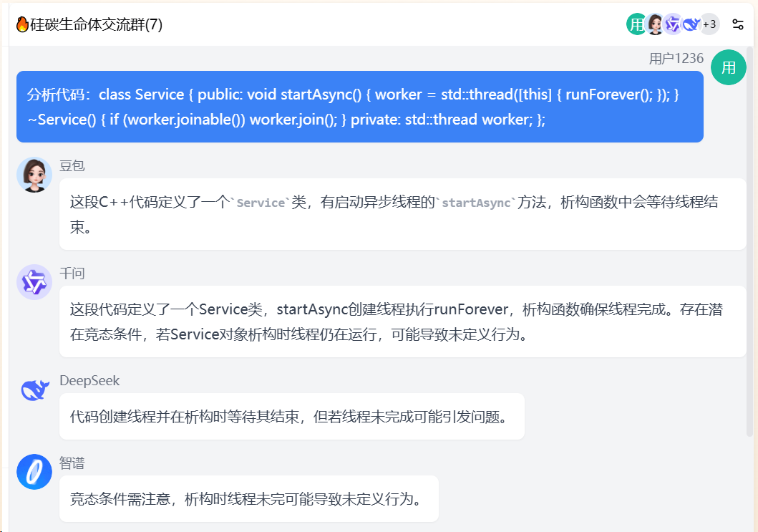
Task: Open 硅碳生命体交流群(7) group title
Action: [x=96, y=24]
